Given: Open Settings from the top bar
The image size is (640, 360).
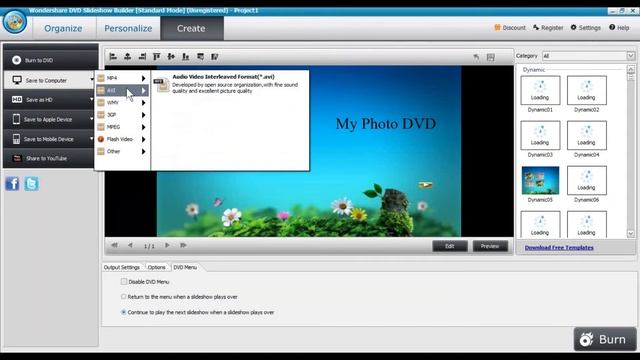Looking at the screenshot, I should tap(585, 28).
